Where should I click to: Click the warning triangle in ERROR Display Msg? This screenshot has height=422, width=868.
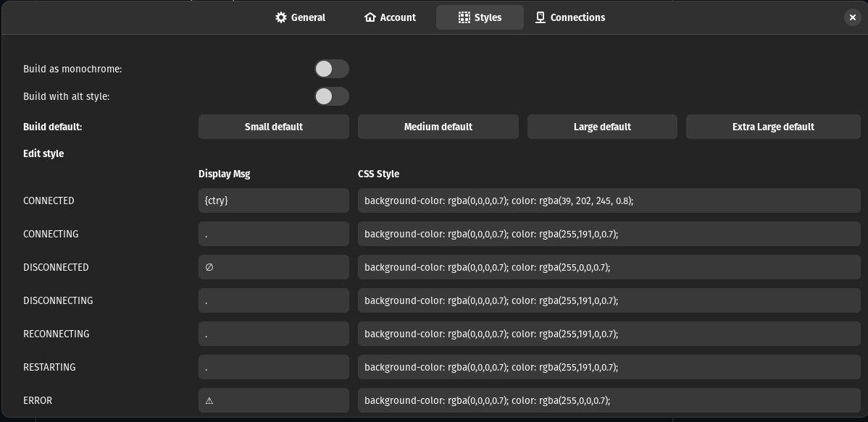tap(209, 400)
